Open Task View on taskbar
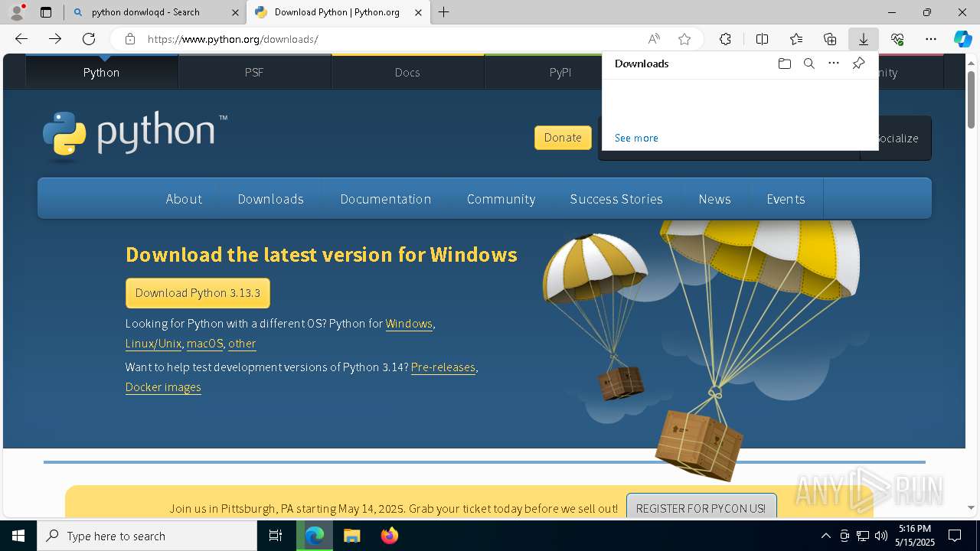The height and width of the screenshot is (551, 980). (x=276, y=536)
